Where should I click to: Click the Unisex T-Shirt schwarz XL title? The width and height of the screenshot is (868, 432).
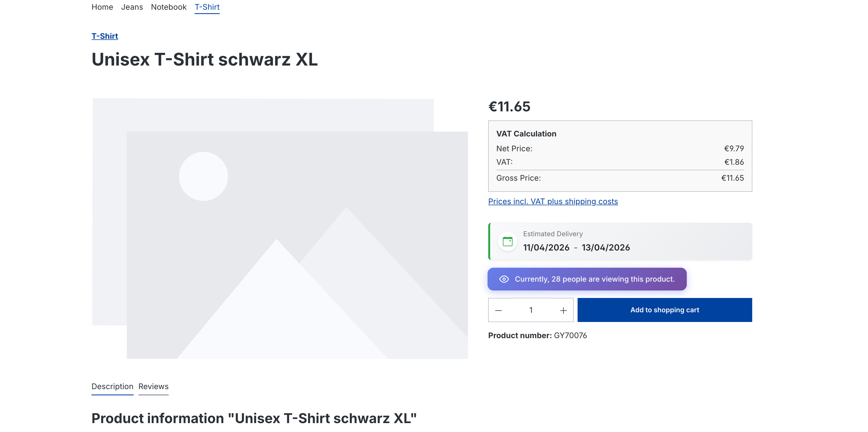click(205, 60)
